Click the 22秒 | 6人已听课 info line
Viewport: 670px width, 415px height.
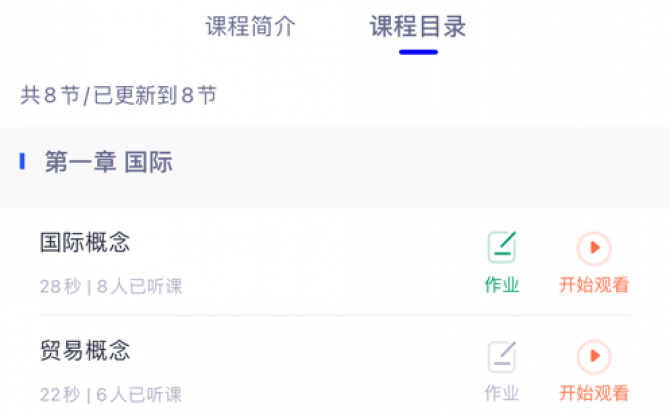pos(111,394)
